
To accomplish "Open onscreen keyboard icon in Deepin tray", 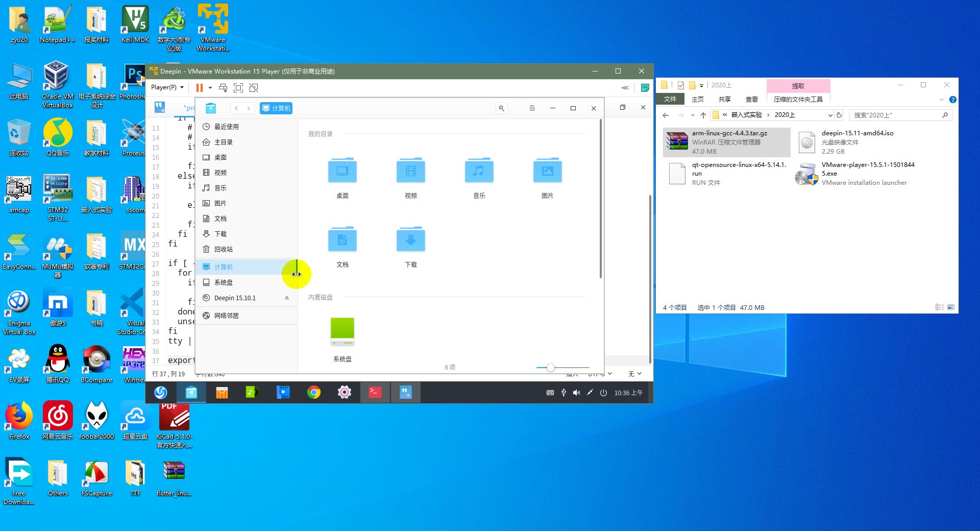I will [x=550, y=393].
